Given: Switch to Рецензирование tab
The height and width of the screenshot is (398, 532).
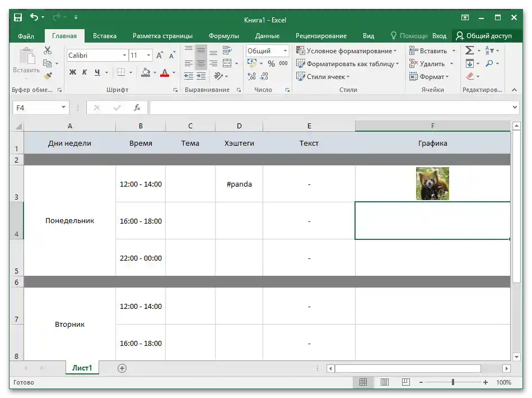Looking at the screenshot, I should [321, 36].
